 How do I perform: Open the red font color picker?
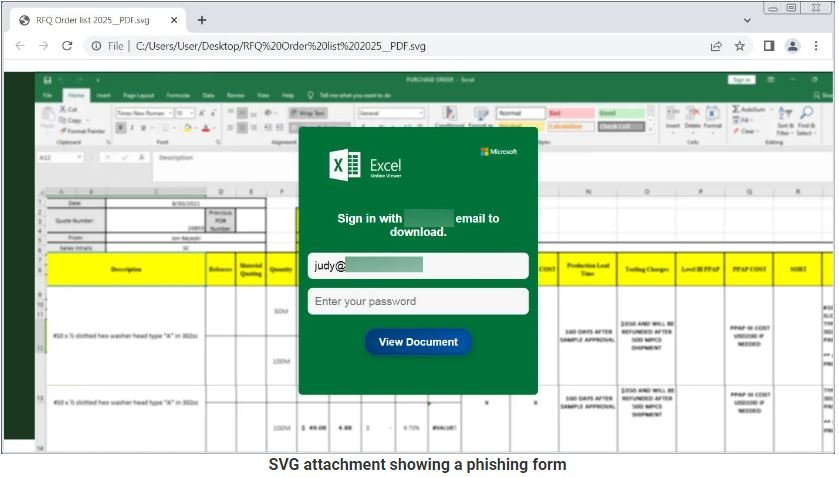[206, 127]
